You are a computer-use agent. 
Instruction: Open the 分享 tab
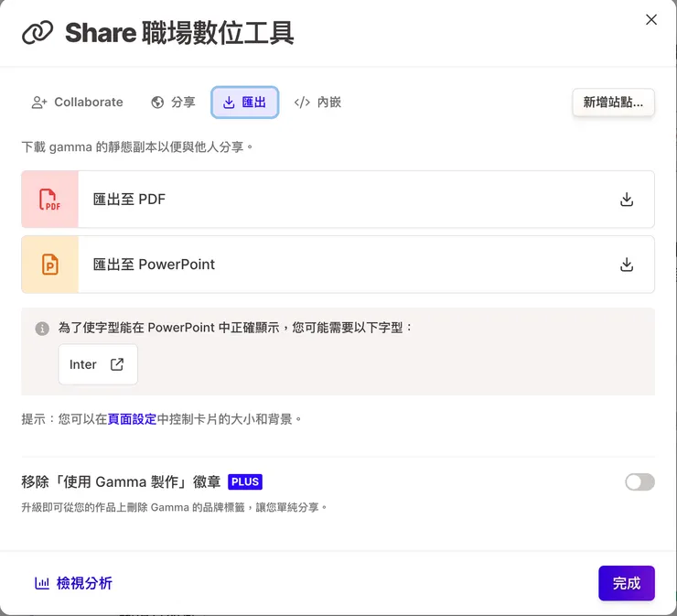coord(173,103)
